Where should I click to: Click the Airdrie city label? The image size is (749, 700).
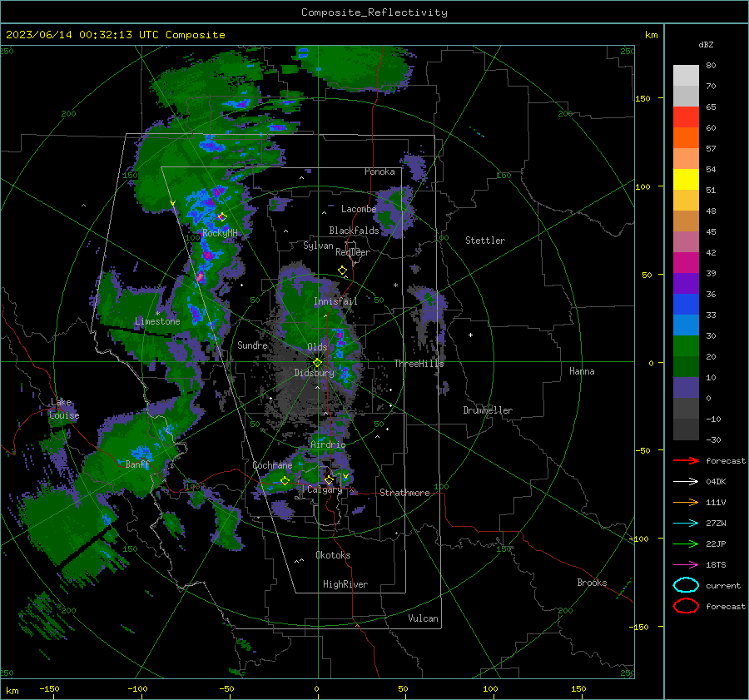click(x=328, y=444)
